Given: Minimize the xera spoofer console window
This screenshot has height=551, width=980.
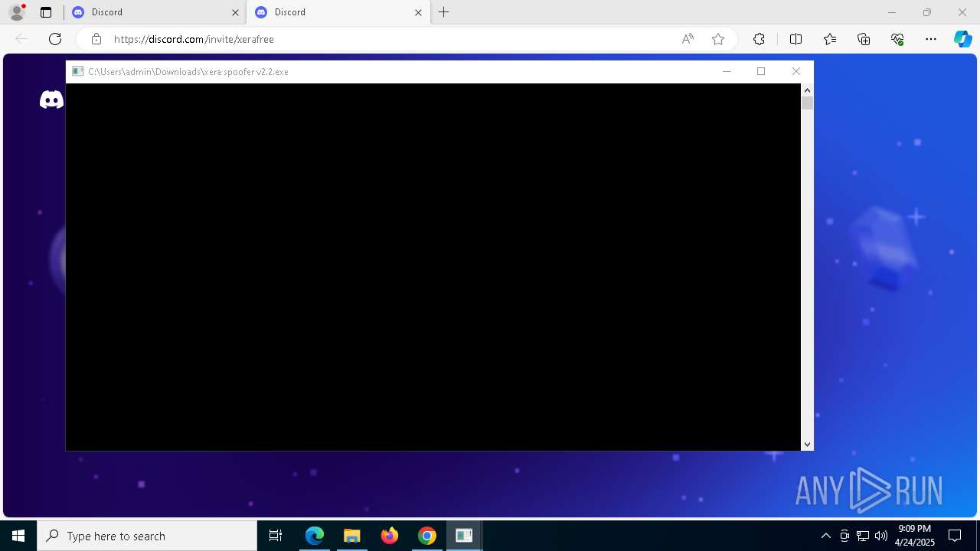Looking at the screenshot, I should pos(727,71).
